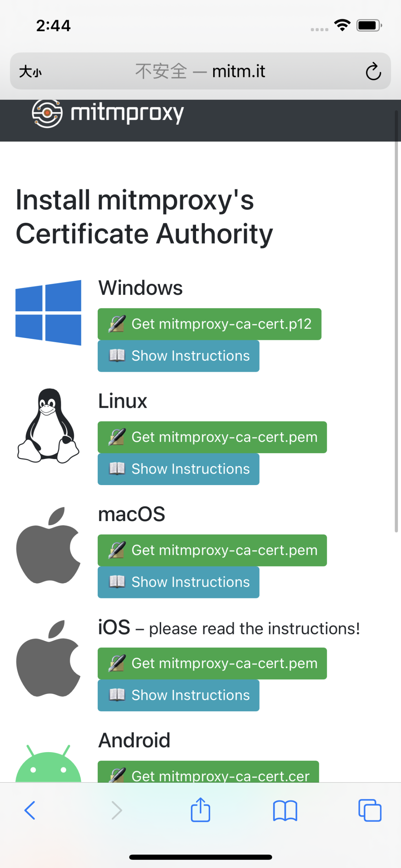Open Safari bookmarks book icon
Viewport: 401px width, 868px height.
[285, 810]
